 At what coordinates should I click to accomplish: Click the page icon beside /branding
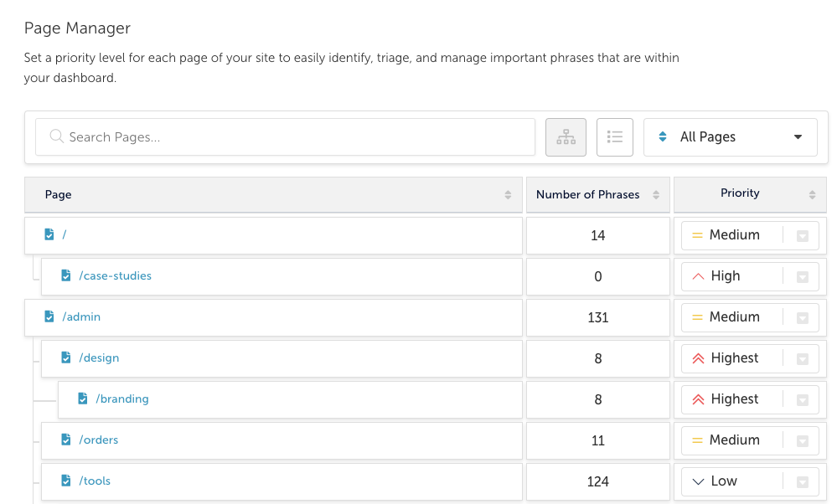click(83, 399)
